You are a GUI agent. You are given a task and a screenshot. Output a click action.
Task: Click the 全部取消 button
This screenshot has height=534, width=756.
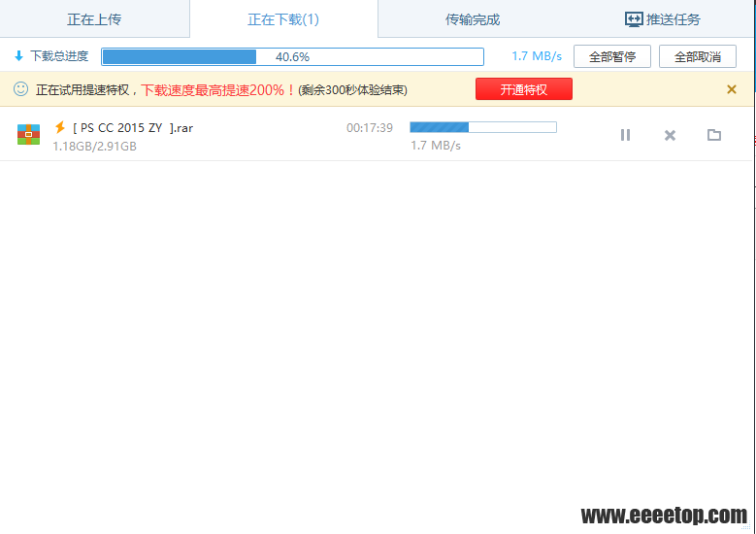698,56
